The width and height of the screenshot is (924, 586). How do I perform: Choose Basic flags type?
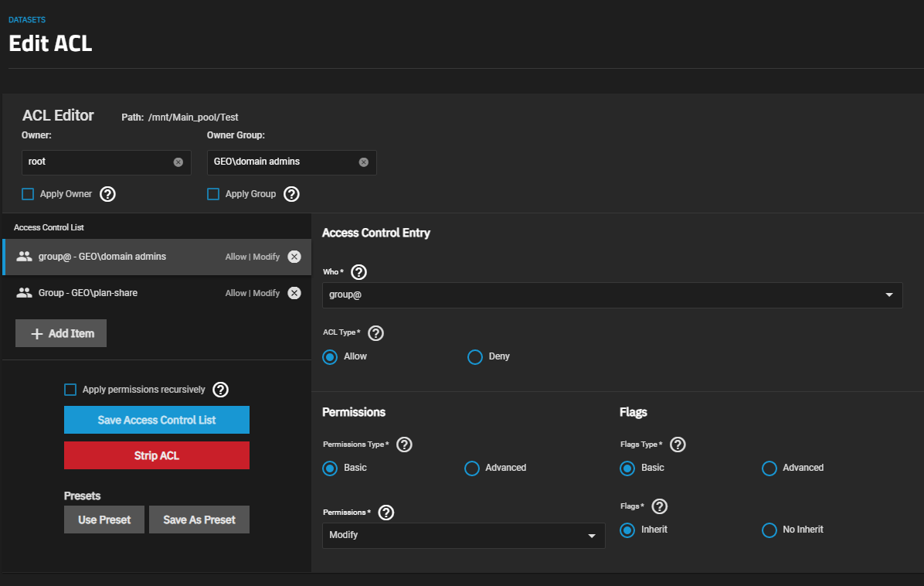(x=627, y=468)
